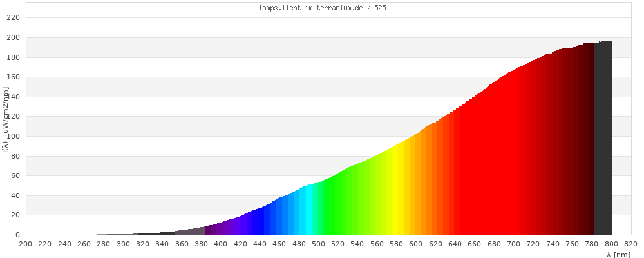Click the dark gray infrared block near 790 nm

click(603, 142)
